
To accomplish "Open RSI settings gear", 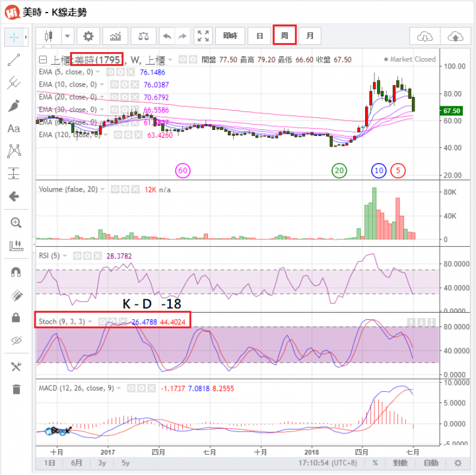I will tap(87, 257).
